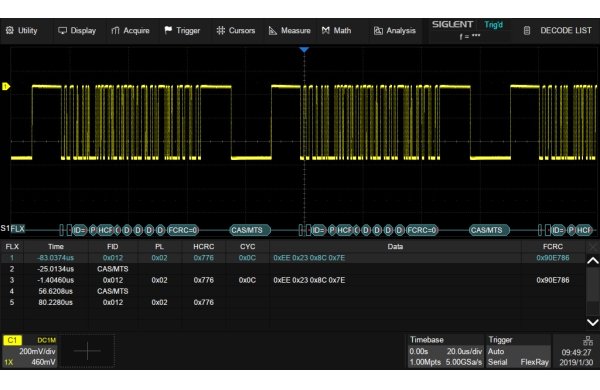Click the FlexRay trigger type label
Screen dimensions: 600x390
(x=535, y=362)
